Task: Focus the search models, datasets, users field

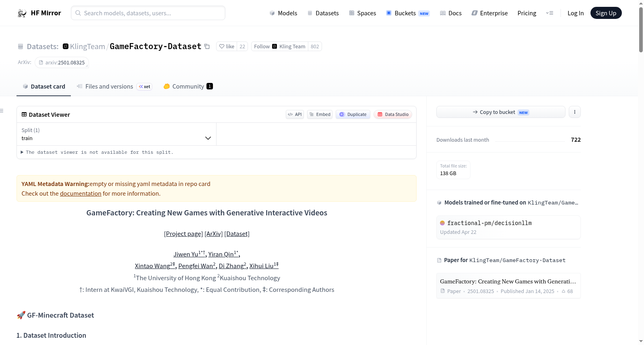Action: pos(148,13)
